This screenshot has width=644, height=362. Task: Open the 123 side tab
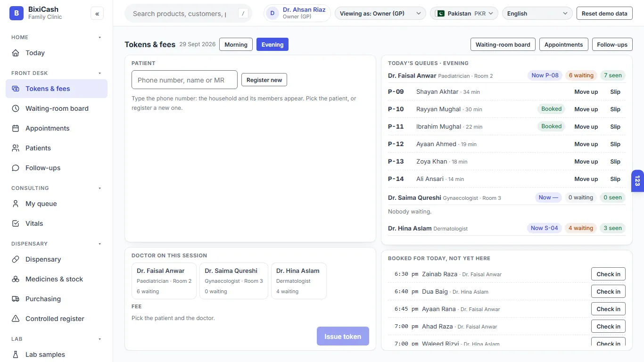coord(637,181)
